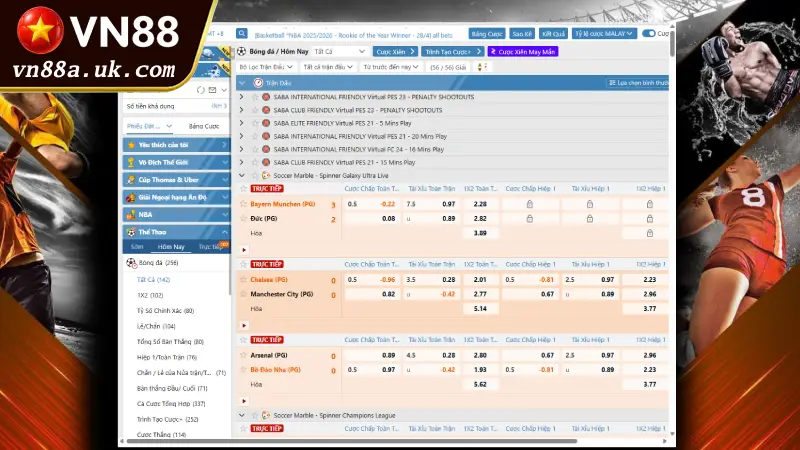The width and height of the screenshot is (800, 450).
Task: Click the Trình Tạo Cược+ button
Action: click(x=452, y=52)
